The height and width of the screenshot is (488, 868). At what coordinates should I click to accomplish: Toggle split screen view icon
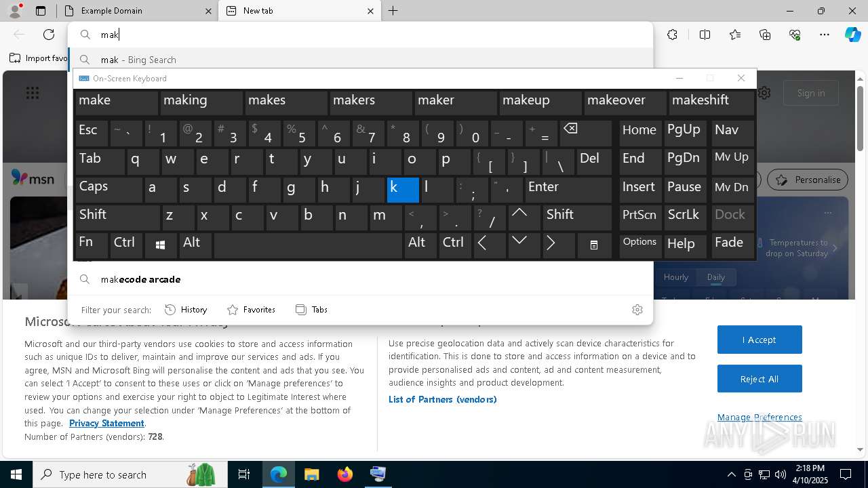point(705,35)
